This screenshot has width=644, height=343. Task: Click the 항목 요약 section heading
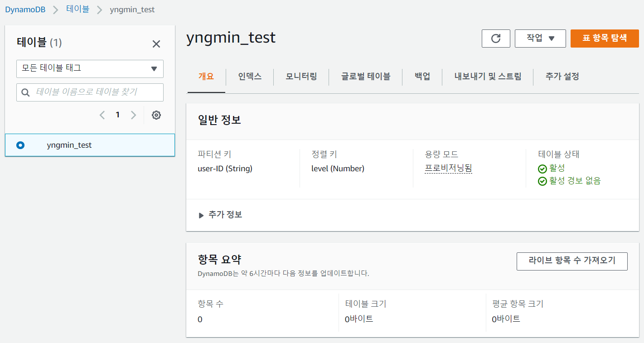(x=219, y=260)
